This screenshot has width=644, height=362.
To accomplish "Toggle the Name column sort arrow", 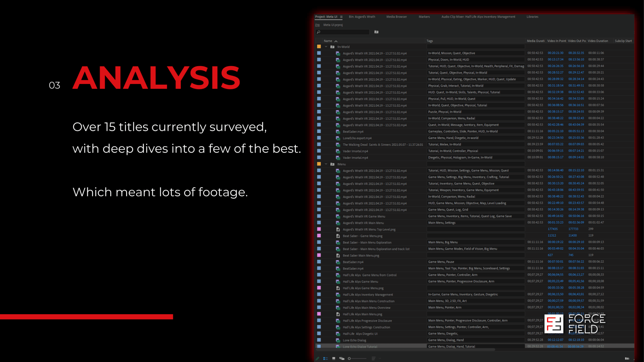I will [x=336, y=41].
